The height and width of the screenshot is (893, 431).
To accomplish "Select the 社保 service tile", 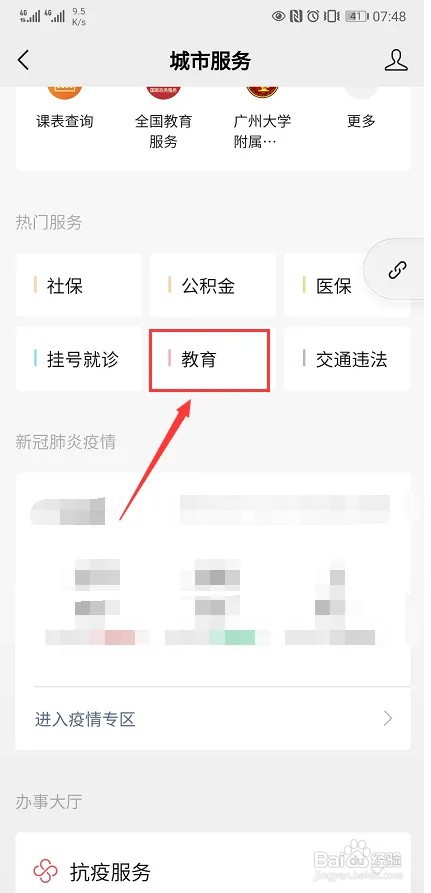I will 79,285.
